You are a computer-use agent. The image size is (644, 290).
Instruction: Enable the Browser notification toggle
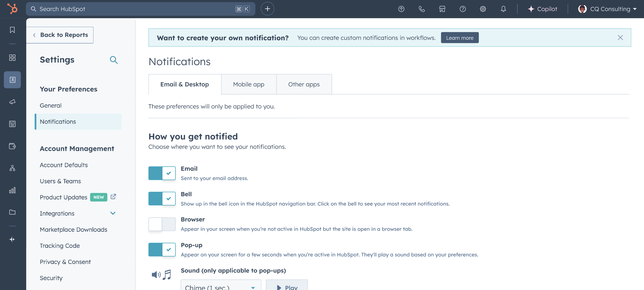pyautogui.click(x=162, y=224)
